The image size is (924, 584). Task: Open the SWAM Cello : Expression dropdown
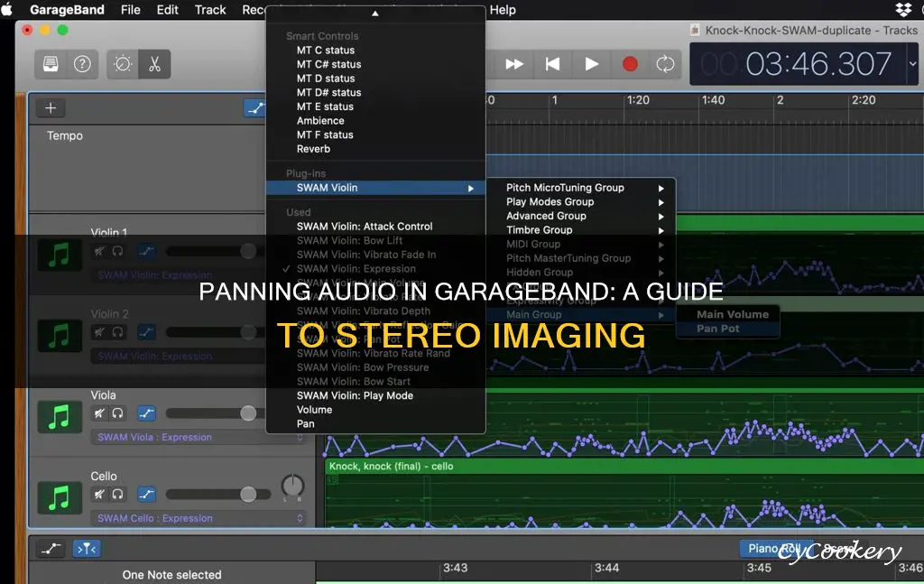(198, 518)
